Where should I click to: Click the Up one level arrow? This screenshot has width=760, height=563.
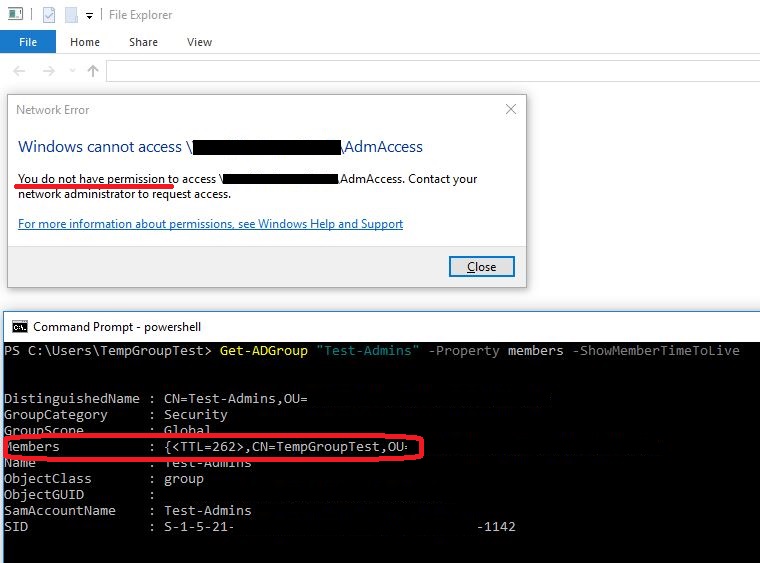pos(93,71)
